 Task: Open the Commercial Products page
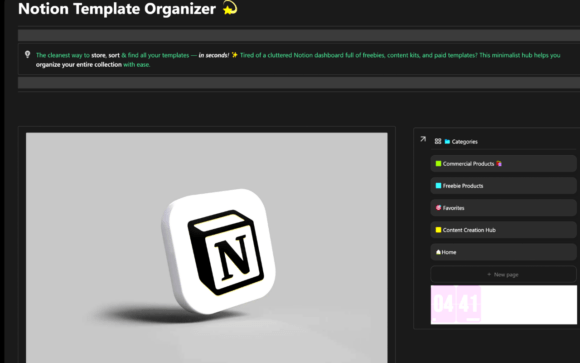pyautogui.click(x=503, y=164)
